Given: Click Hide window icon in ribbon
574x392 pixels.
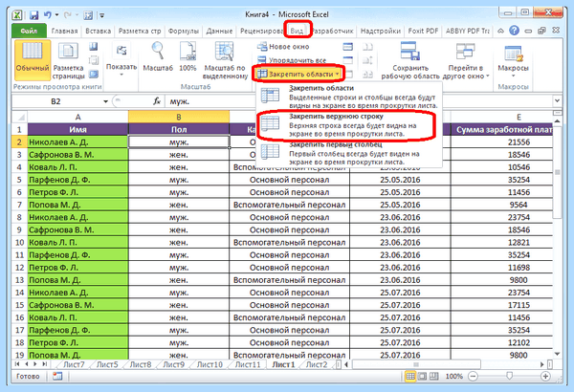Looking at the screenshot, I should tap(347, 60).
